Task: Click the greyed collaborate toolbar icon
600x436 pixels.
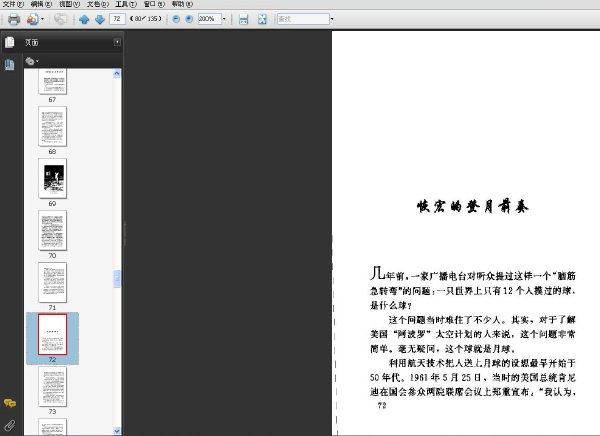Action: click(61, 19)
